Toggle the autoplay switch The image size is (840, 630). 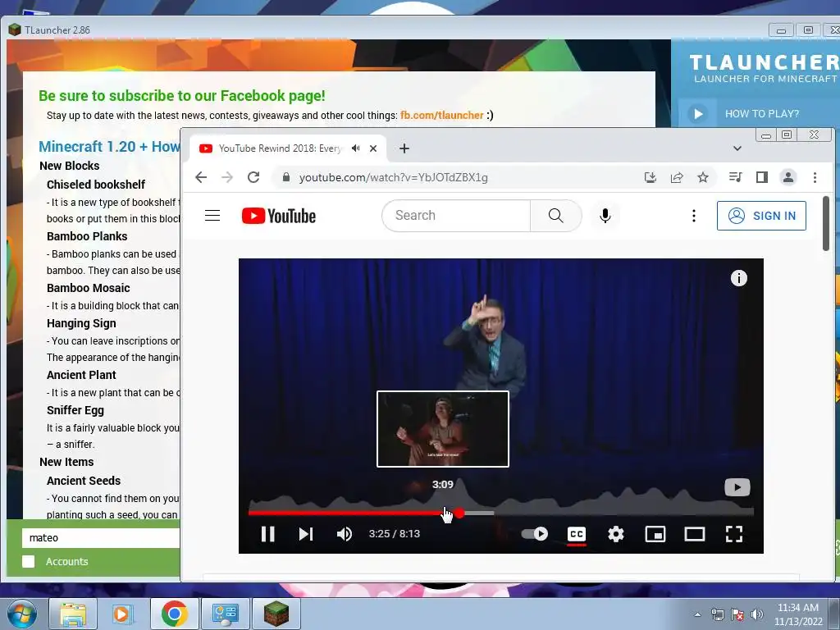click(535, 533)
